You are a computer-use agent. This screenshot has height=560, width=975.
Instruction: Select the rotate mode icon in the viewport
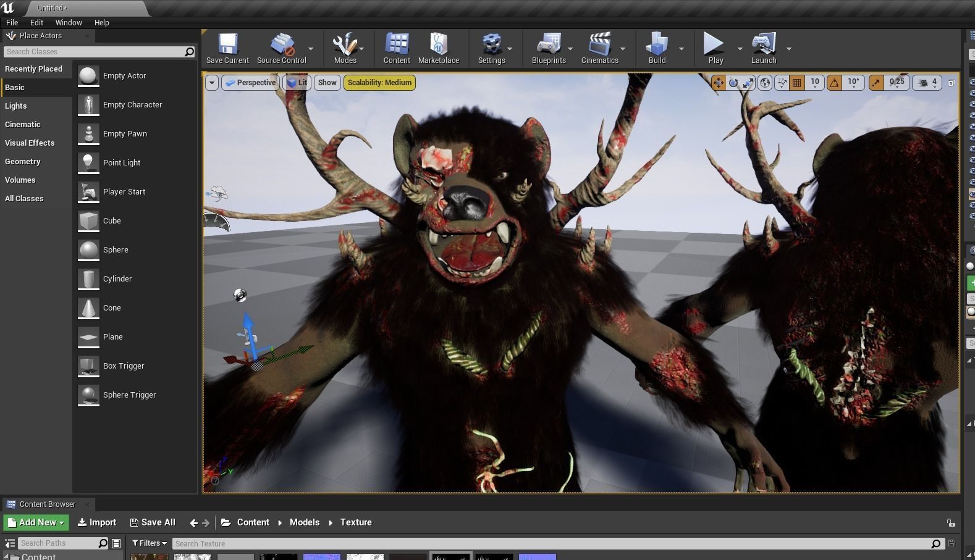(x=733, y=83)
